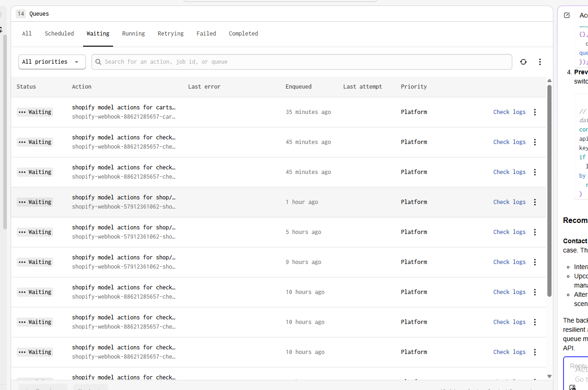Switch to the Running tab
The width and height of the screenshot is (588, 390).
pos(133,34)
